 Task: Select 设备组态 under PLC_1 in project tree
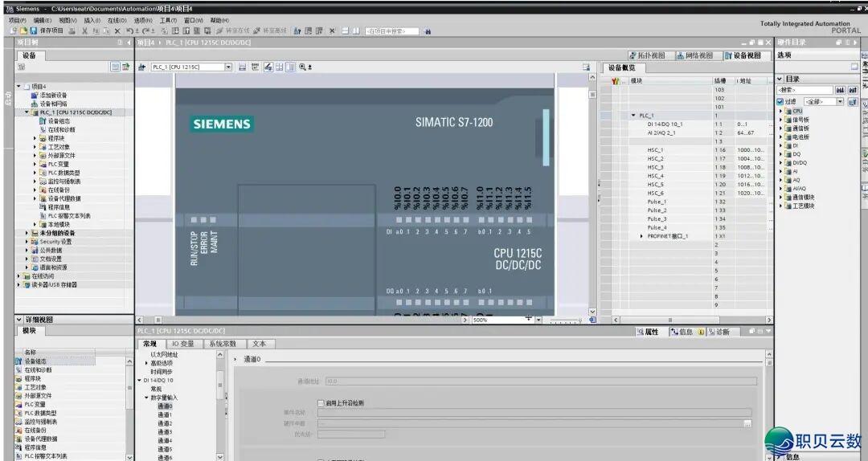point(59,121)
